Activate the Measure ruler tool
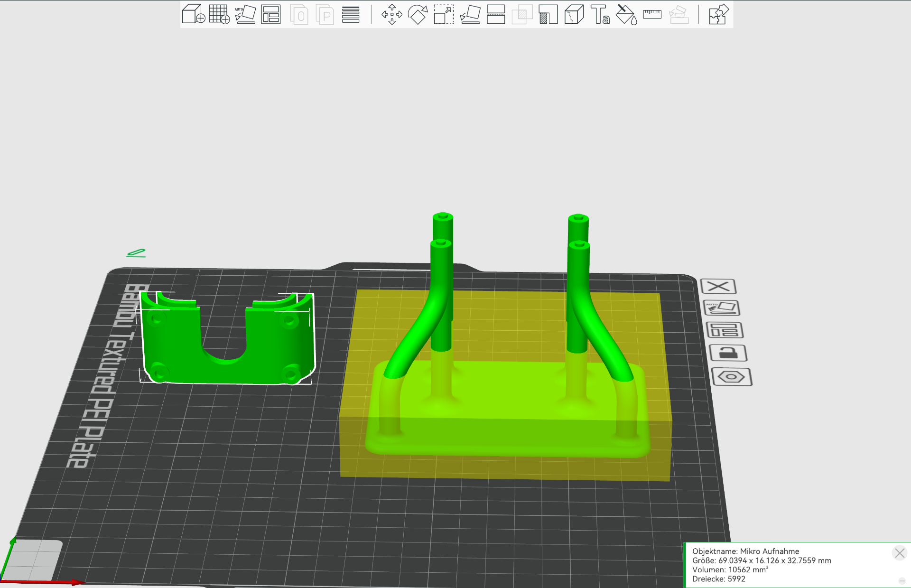This screenshot has height=588, width=911. [652, 14]
